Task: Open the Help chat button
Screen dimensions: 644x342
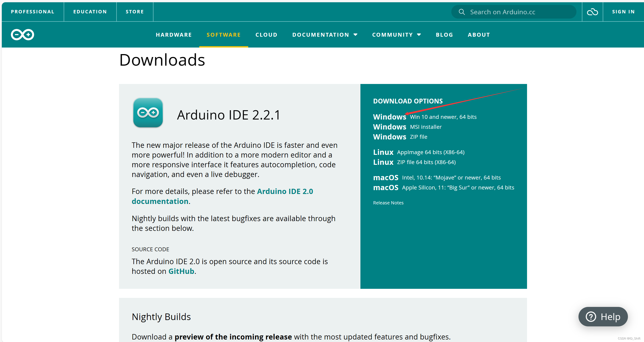Action: coord(603,317)
